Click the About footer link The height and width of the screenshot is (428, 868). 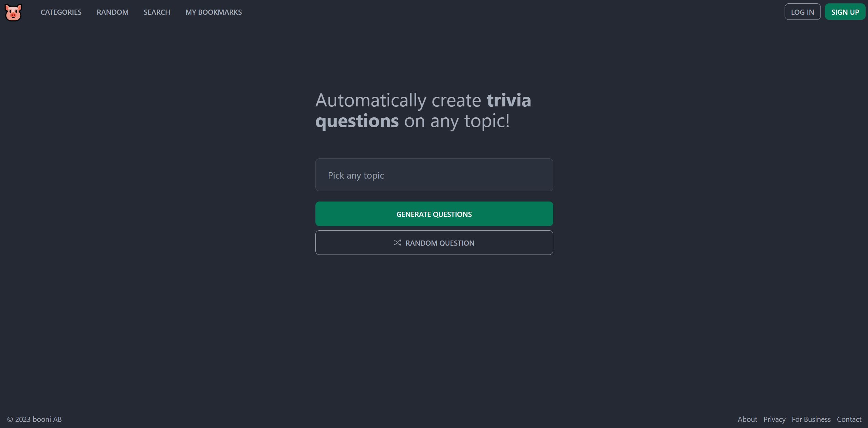747,418
